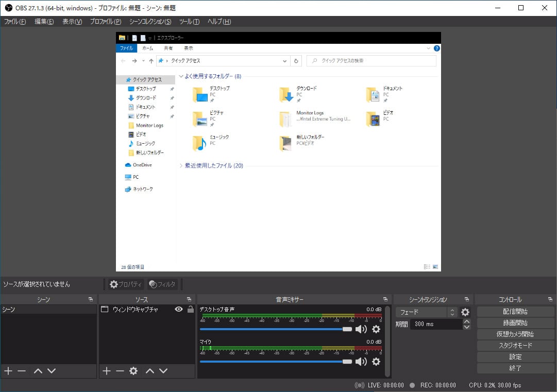
Task: Move scene down in Scenes panel
Action: pyautogui.click(x=52, y=371)
